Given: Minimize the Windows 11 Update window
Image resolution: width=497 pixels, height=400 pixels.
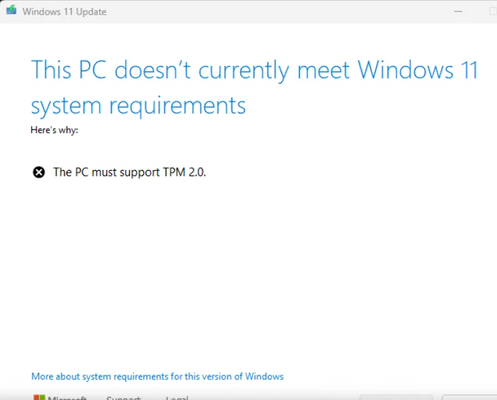Looking at the screenshot, I should pos(458,11).
